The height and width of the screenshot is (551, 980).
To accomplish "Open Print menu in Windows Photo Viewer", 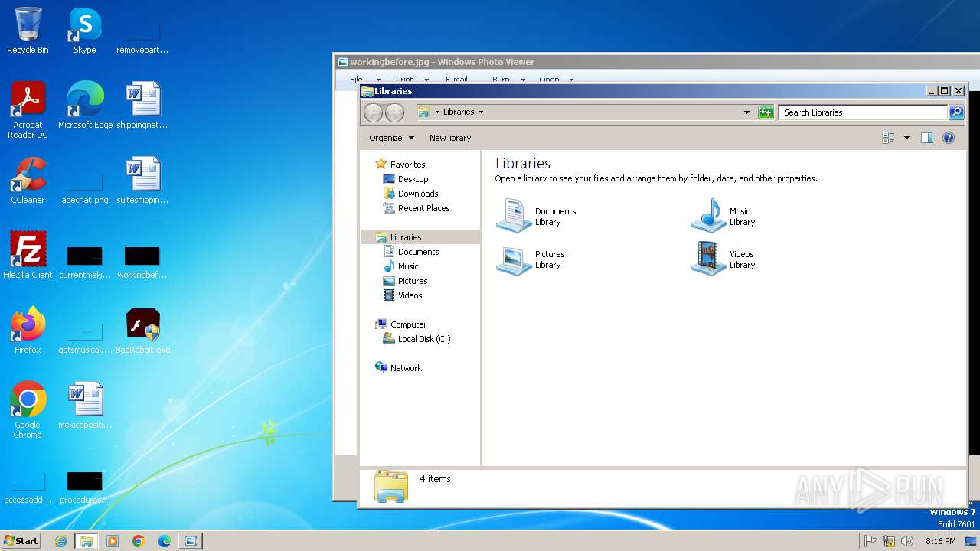I will [412, 80].
